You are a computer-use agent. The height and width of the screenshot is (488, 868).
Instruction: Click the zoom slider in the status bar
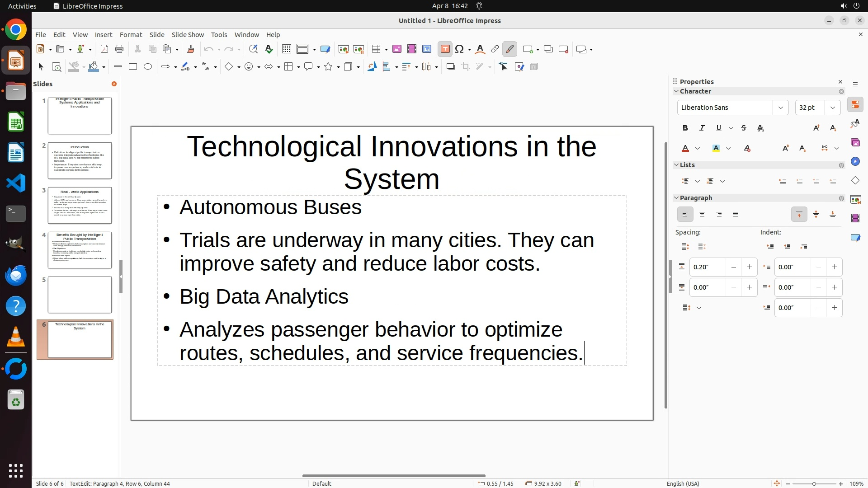(814, 484)
